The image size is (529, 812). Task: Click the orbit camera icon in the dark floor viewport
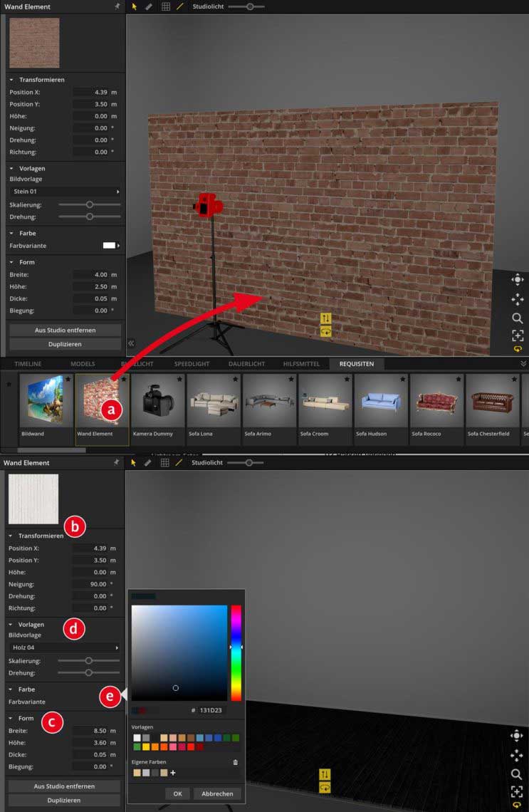(x=516, y=736)
